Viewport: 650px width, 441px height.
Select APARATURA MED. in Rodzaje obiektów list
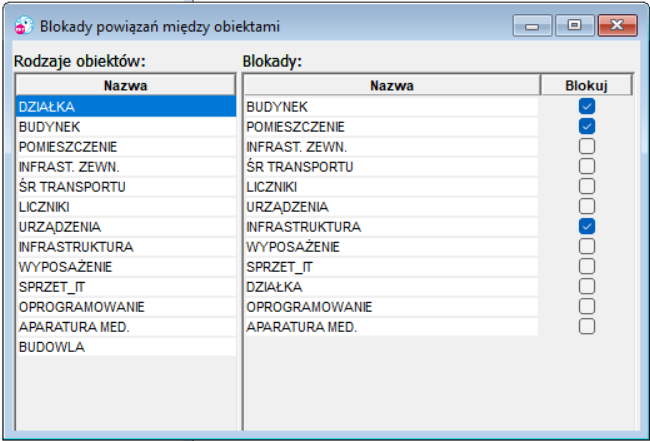[x=126, y=327]
